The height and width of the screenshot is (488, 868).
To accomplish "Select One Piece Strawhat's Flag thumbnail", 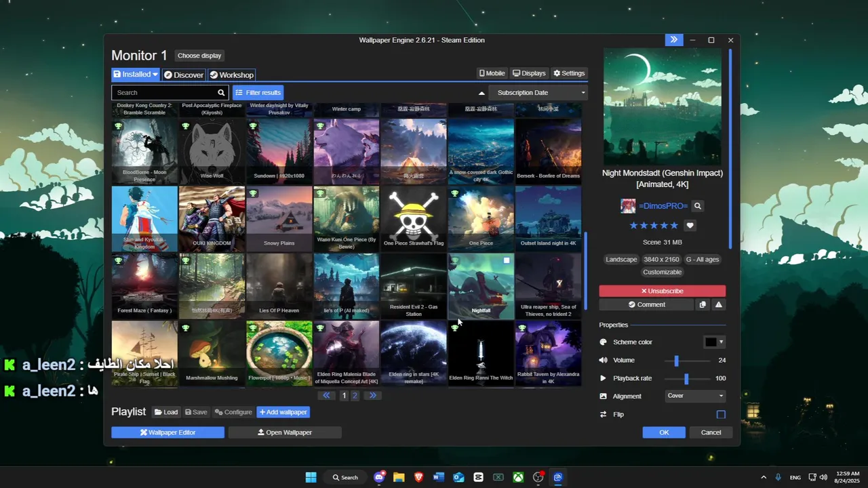I will click(x=414, y=218).
